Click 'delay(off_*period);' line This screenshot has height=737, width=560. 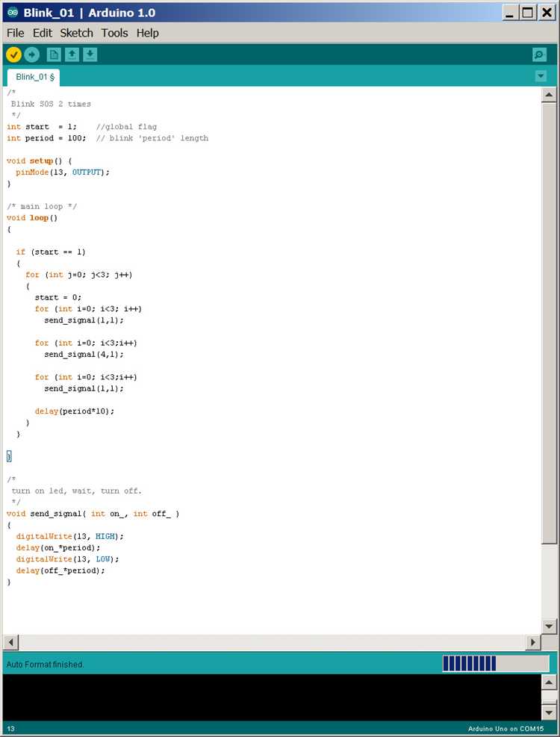point(60,570)
